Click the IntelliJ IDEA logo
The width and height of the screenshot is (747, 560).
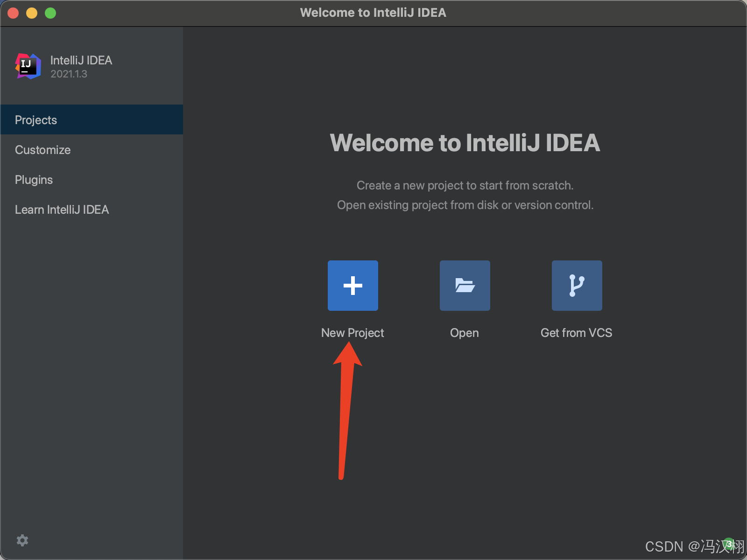[28, 66]
